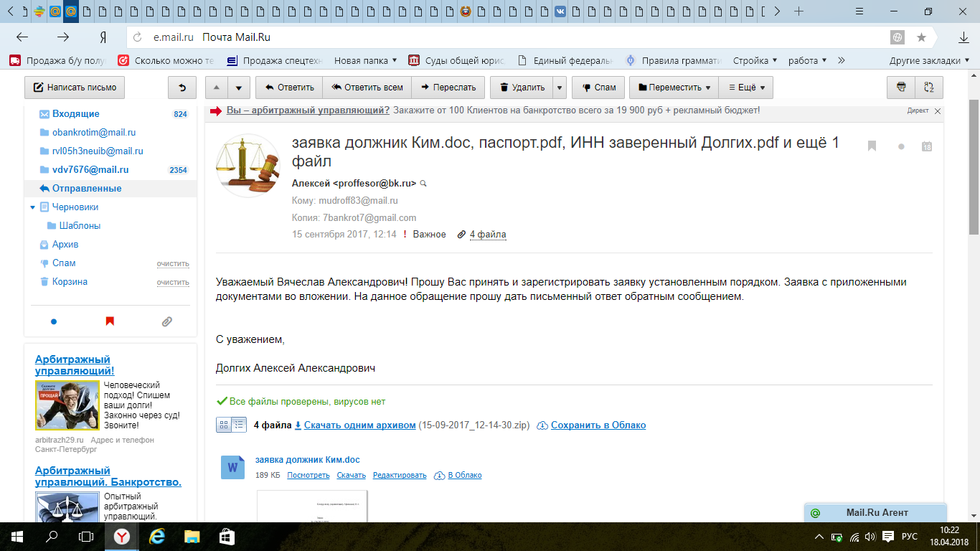Go to previous message with up arrow
This screenshot has height=551, width=980.
217,88
